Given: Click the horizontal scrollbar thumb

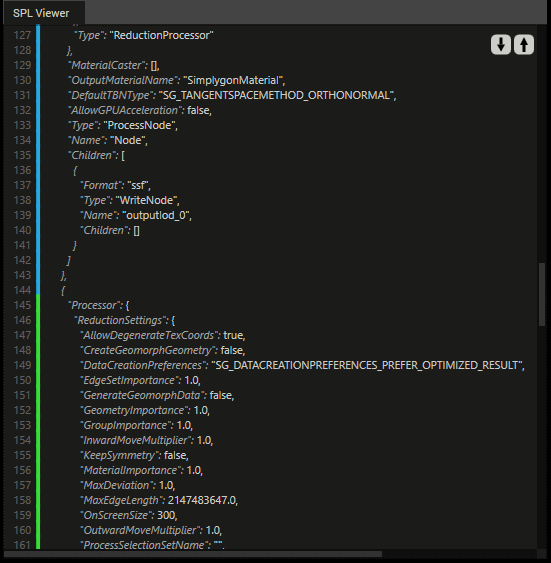Looking at the screenshot, I should tap(193, 554).
